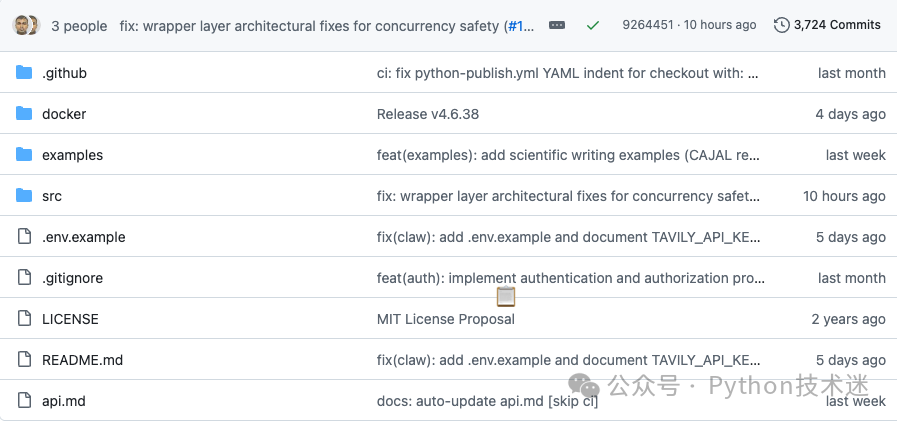Click the src folder icon
This screenshot has width=897, height=421.
click(x=24, y=196)
